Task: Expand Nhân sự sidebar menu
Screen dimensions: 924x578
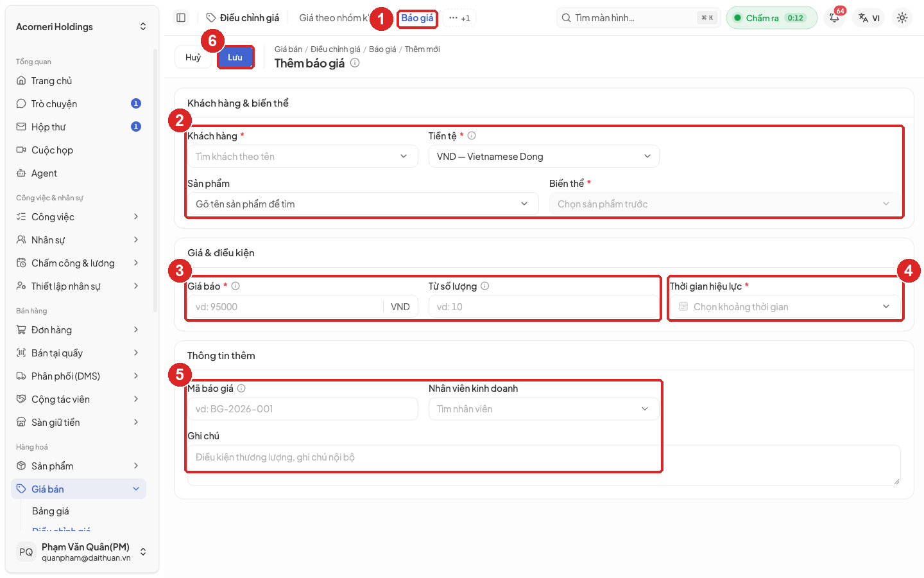Action: [78, 240]
